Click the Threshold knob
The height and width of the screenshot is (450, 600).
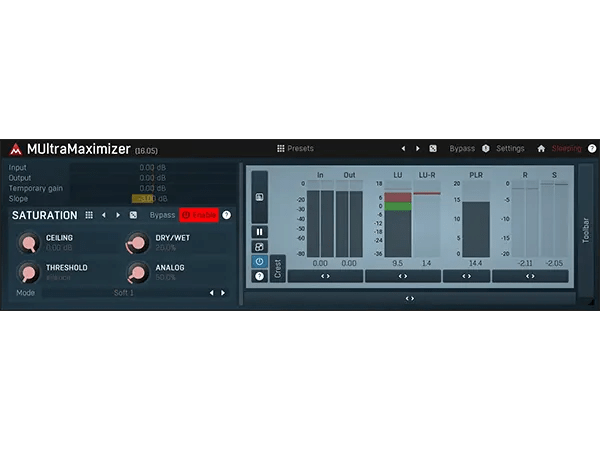coord(28,272)
